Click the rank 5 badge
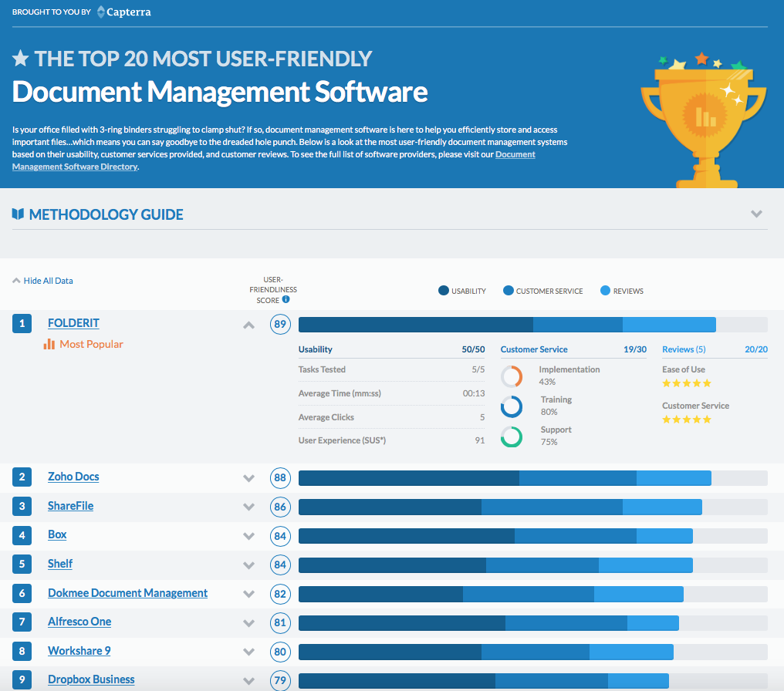Screen dimensions: 784x691 [22, 564]
